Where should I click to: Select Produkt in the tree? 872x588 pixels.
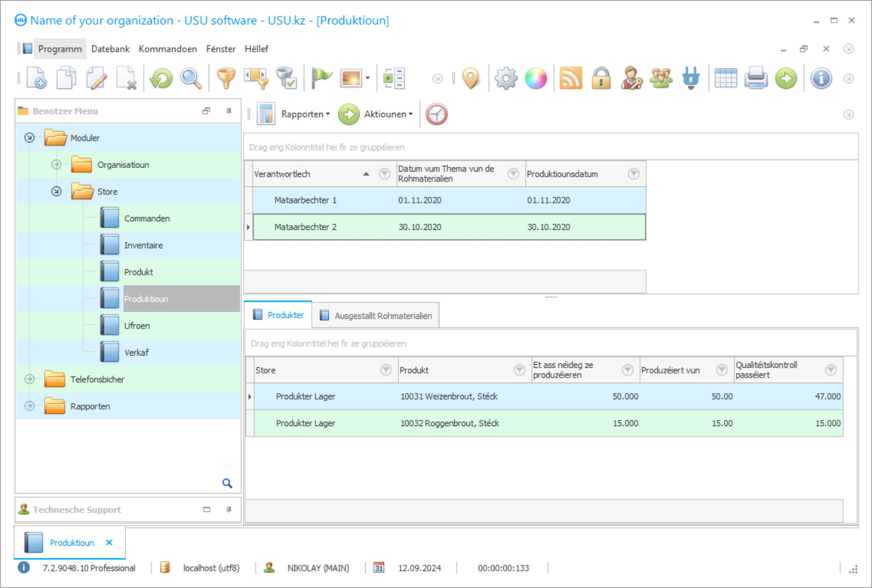tap(139, 272)
